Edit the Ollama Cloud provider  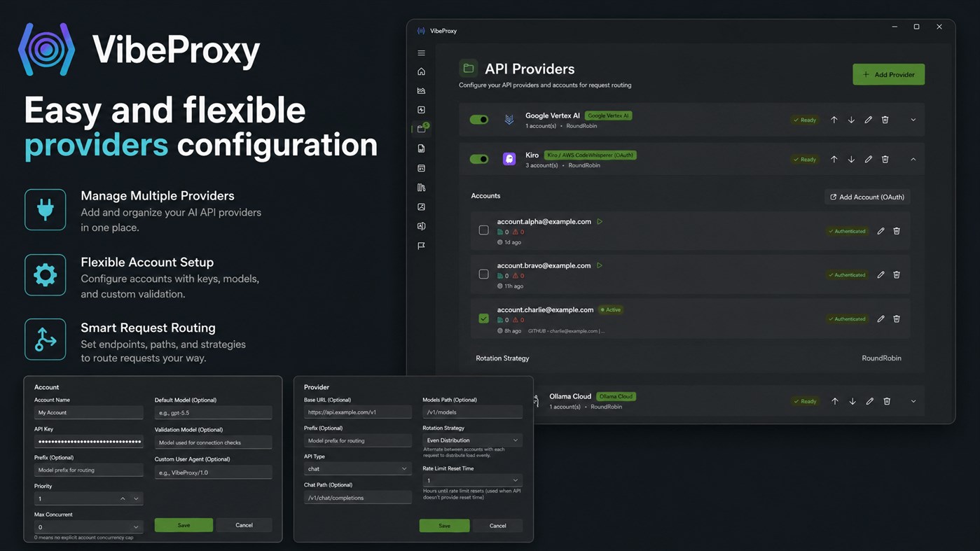pyautogui.click(x=869, y=401)
